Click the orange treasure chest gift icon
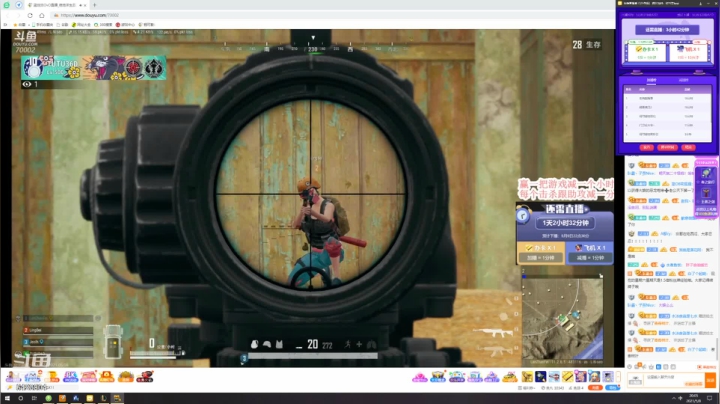Viewport: 720px width, 404px height. [x=107, y=376]
